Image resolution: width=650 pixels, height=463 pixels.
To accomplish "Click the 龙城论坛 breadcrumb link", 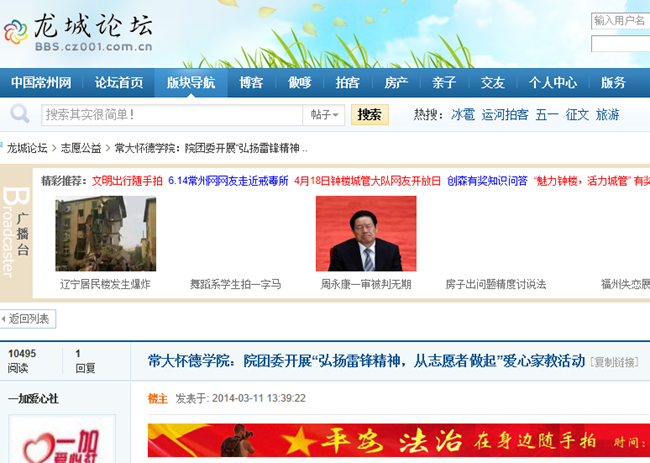I will point(27,148).
